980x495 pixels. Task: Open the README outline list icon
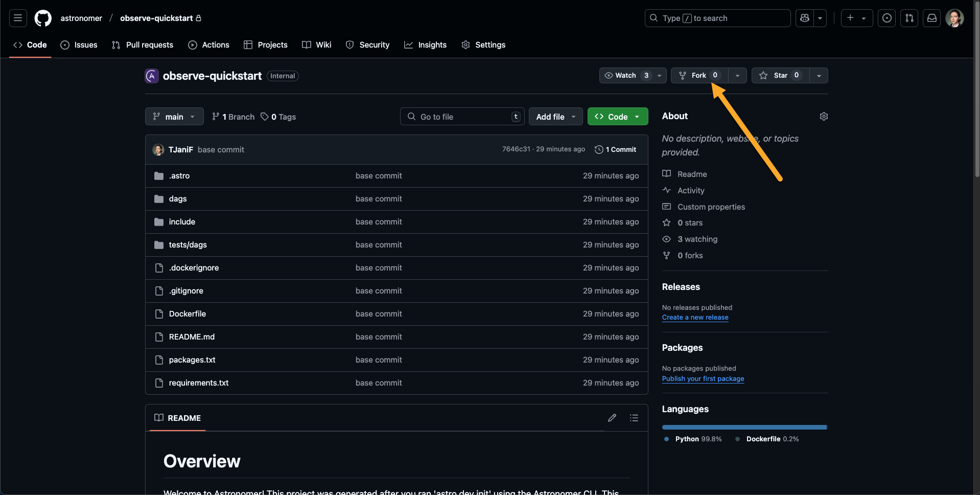634,418
